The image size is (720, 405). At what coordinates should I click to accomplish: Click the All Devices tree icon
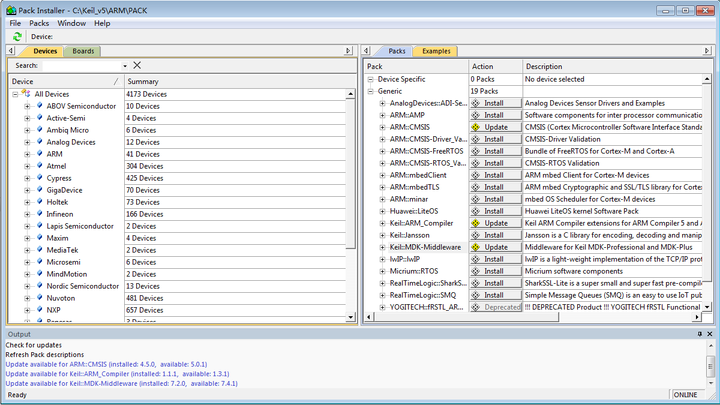(x=26, y=94)
